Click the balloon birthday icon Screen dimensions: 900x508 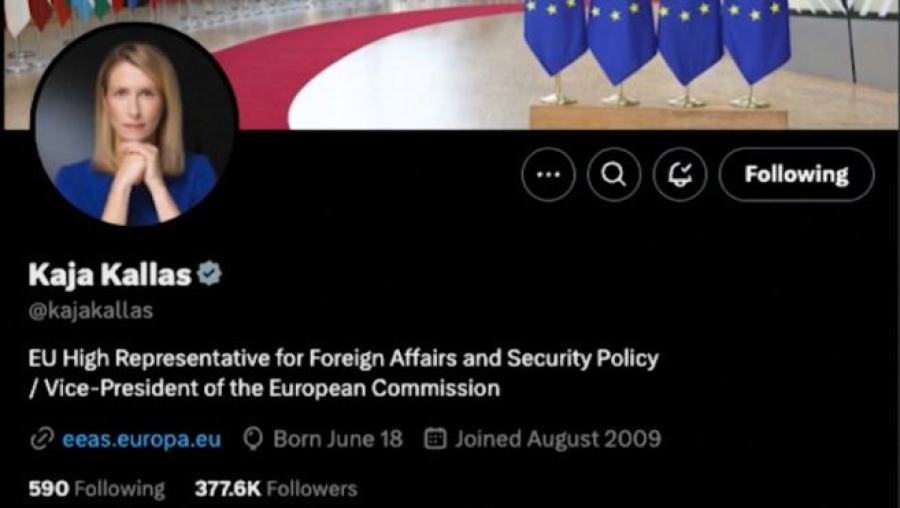point(253,439)
